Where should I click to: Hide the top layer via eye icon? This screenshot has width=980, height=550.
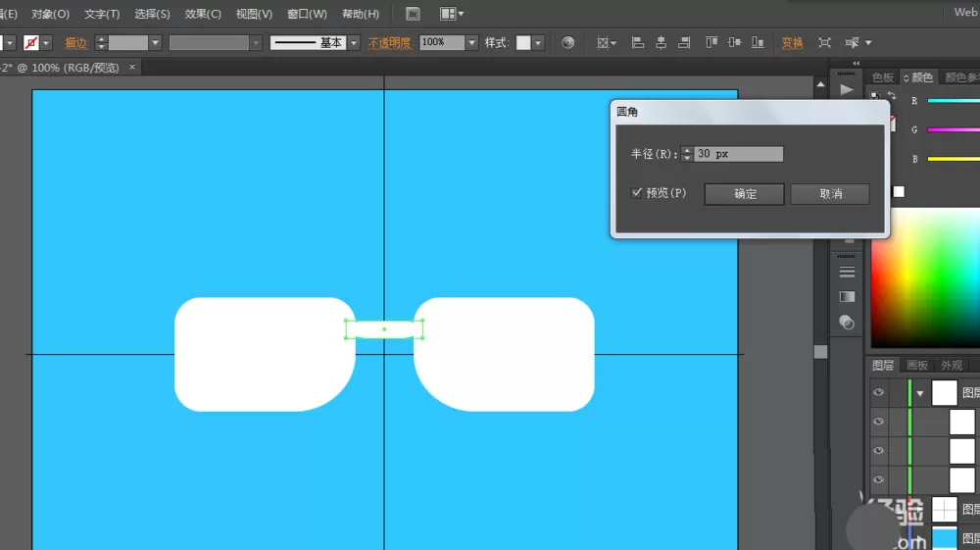[x=878, y=392]
